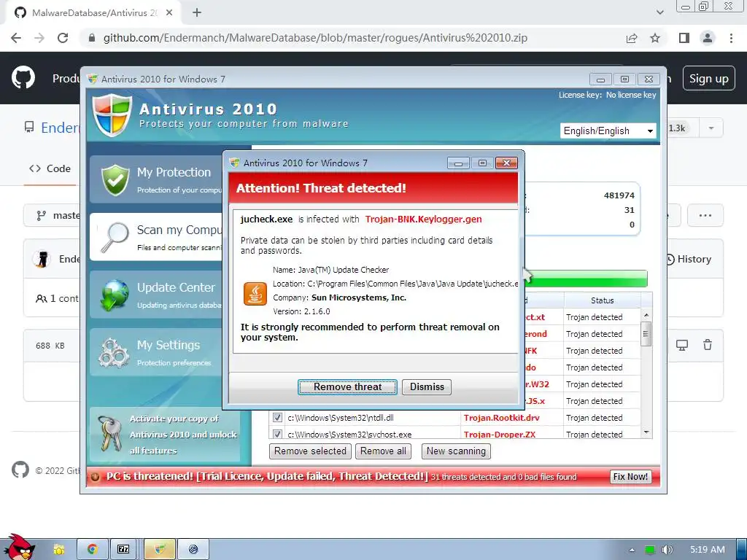The height and width of the screenshot is (560, 747).
Task: Close the MalwareDatabase browser tab
Action: (x=169, y=13)
